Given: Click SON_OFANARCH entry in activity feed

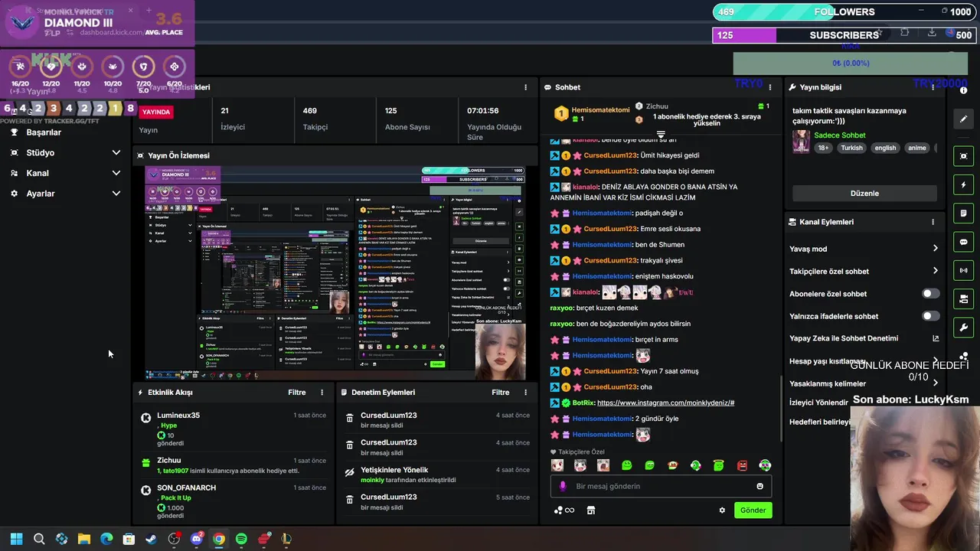Looking at the screenshot, I should point(232,500).
